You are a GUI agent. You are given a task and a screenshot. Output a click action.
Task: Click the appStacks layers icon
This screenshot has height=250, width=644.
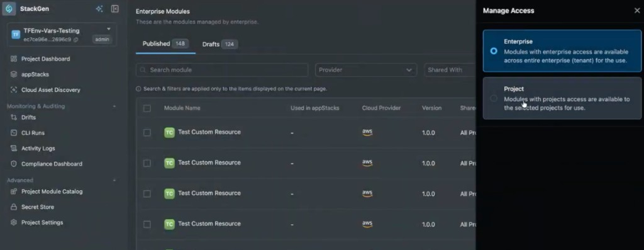click(x=14, y=74)
